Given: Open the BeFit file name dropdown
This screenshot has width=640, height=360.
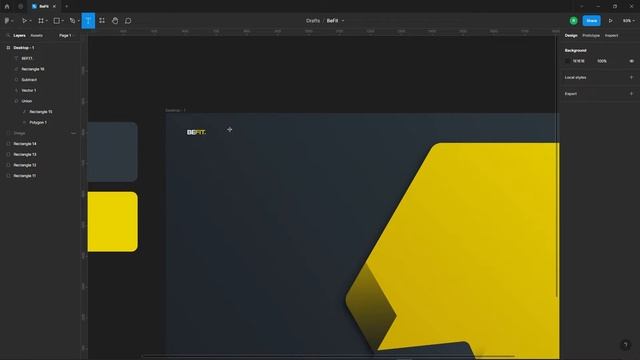Looking at the screenshot, I should (x=343, y=20).
